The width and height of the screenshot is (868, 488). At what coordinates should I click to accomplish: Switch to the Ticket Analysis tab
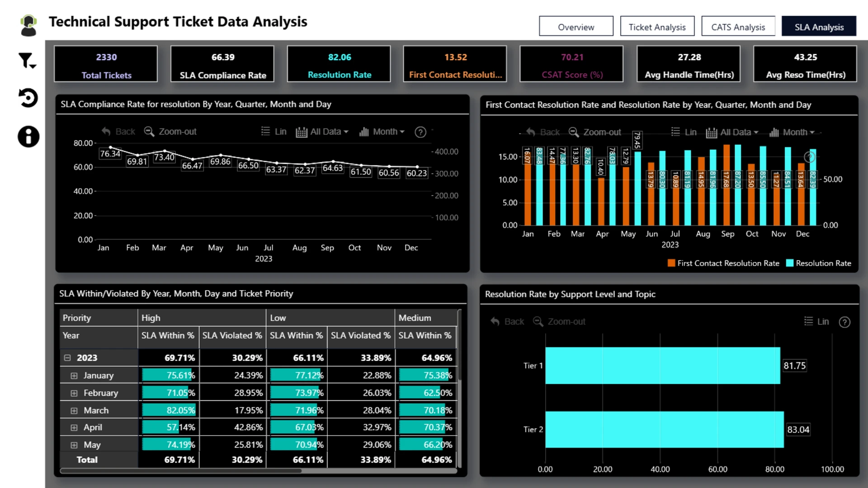(x=657, y=27)
